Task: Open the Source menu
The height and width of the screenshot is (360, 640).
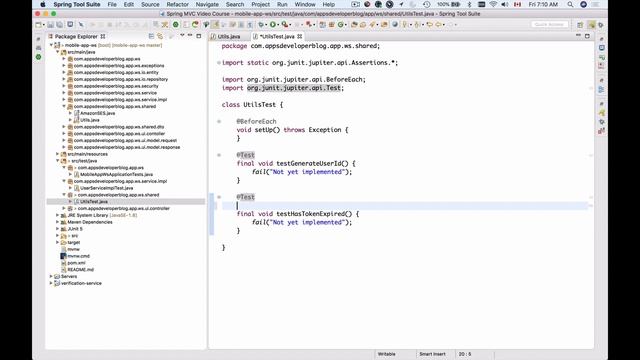Action: [150, 4]
